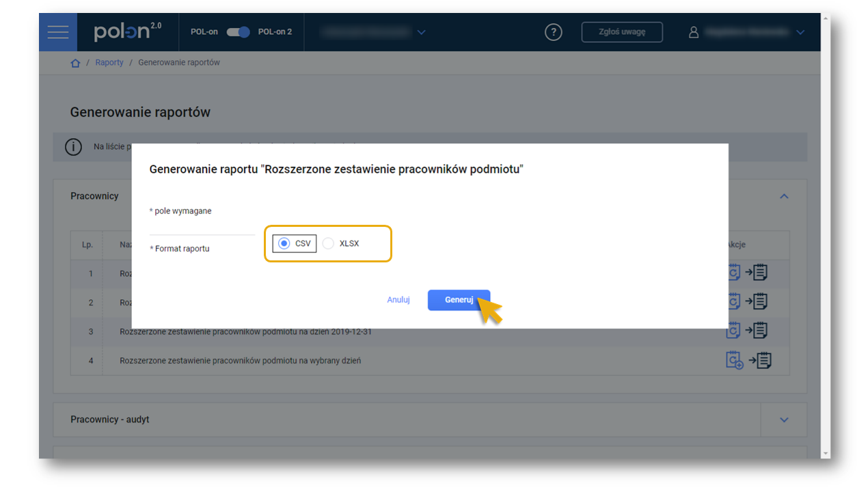Click Anuluj to cancel the dialog
This screenshot has height=492, width=868.
point(398,300)
